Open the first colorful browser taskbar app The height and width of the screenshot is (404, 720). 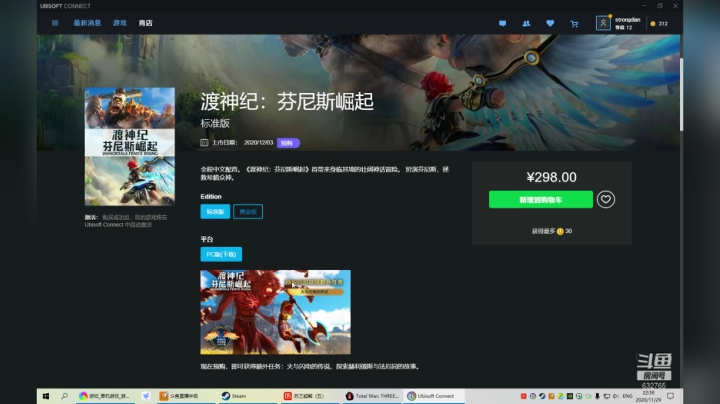tap(105, 396)
